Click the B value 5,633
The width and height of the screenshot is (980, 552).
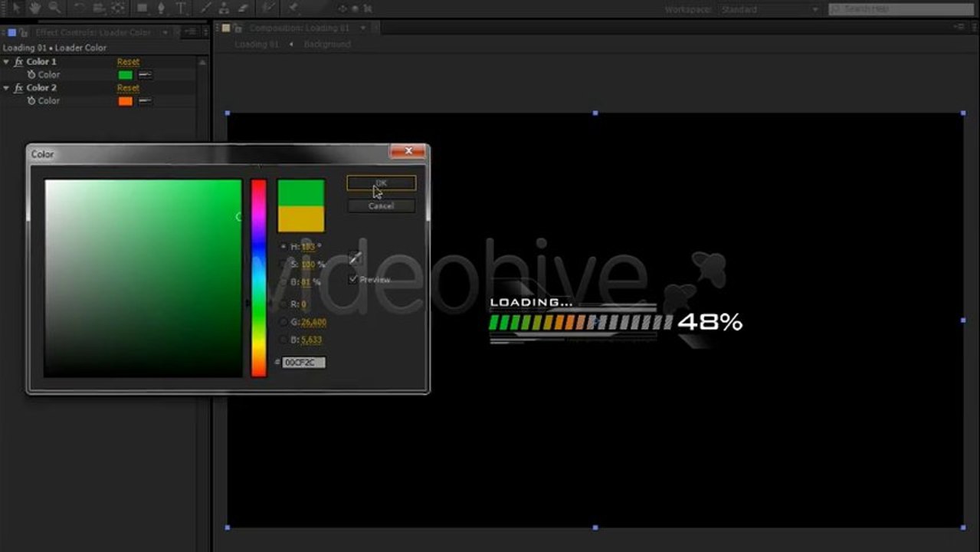[311, 340]
